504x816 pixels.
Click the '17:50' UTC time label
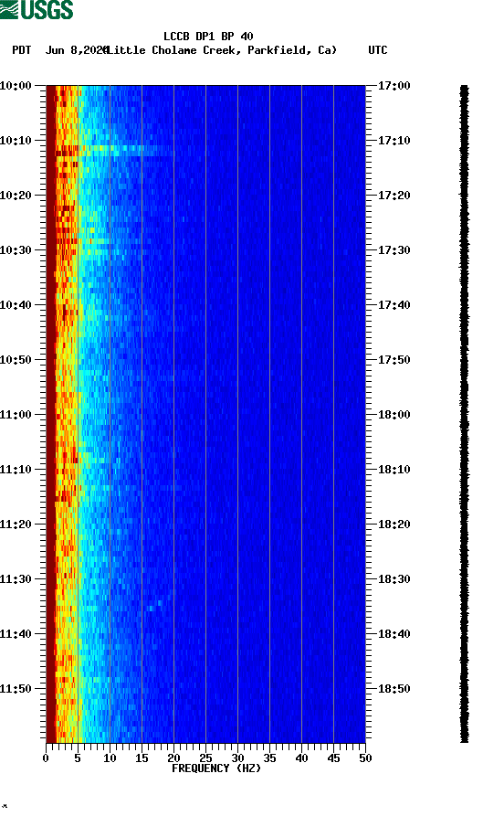(394, 360)
